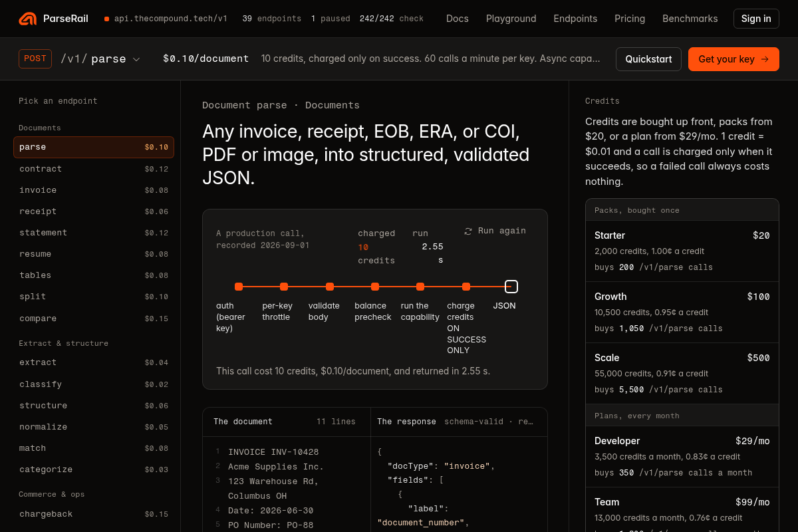Click the "1 paused" status text
The width and height of the screenshot is (798, 532).
pos(331,19)
